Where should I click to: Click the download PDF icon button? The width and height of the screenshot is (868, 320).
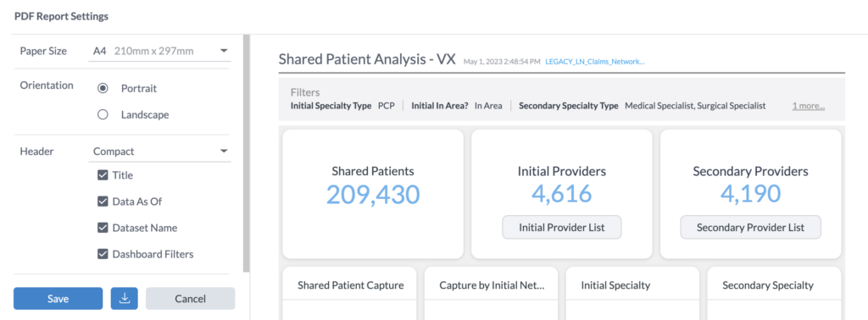click(125, 299)
